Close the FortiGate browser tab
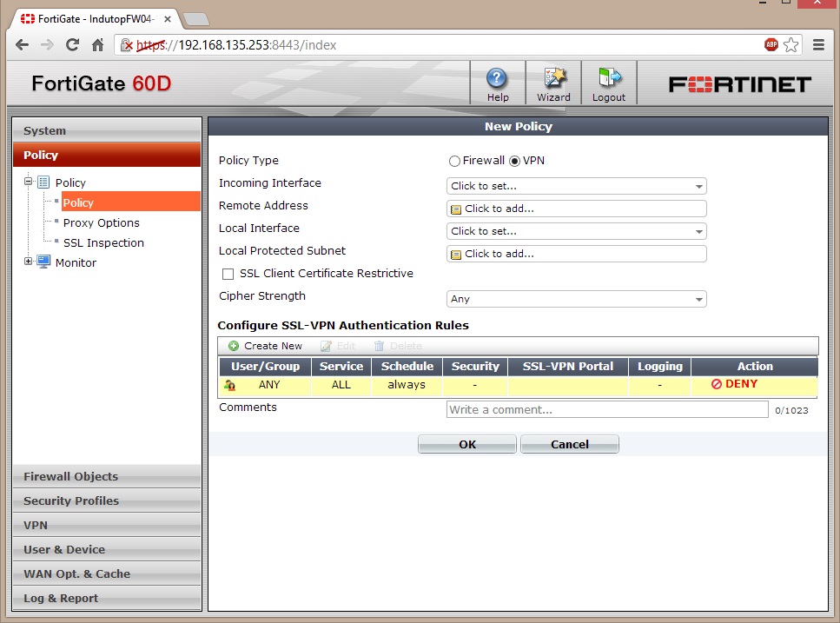This screenshot has height=623, width=840. 168,19
